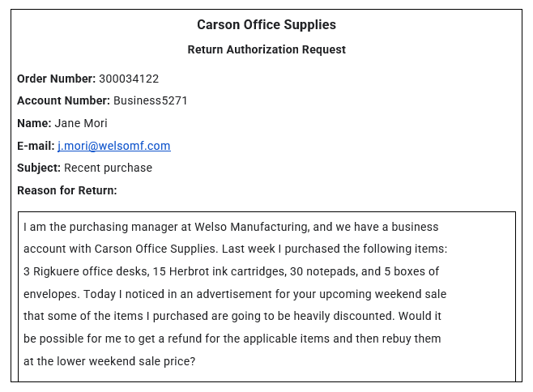Select the account number Business5271
Screen dimensions: 533x392
(x=151, y=101)
